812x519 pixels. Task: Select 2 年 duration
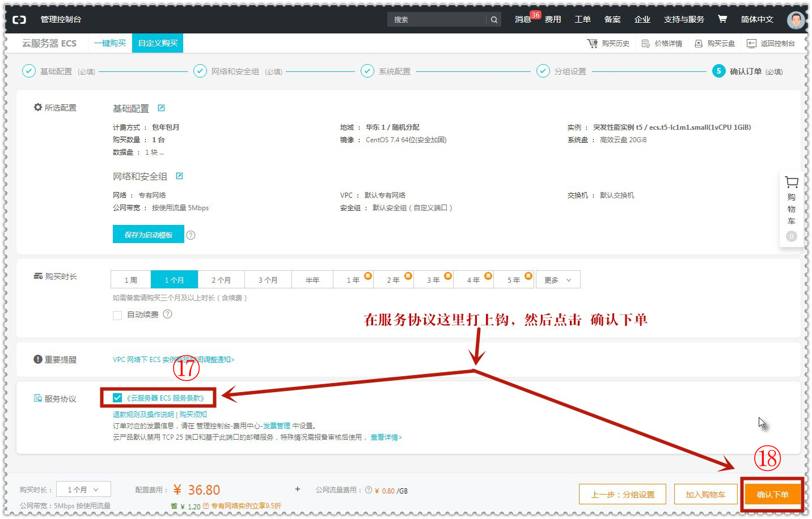tap(394, 280)
